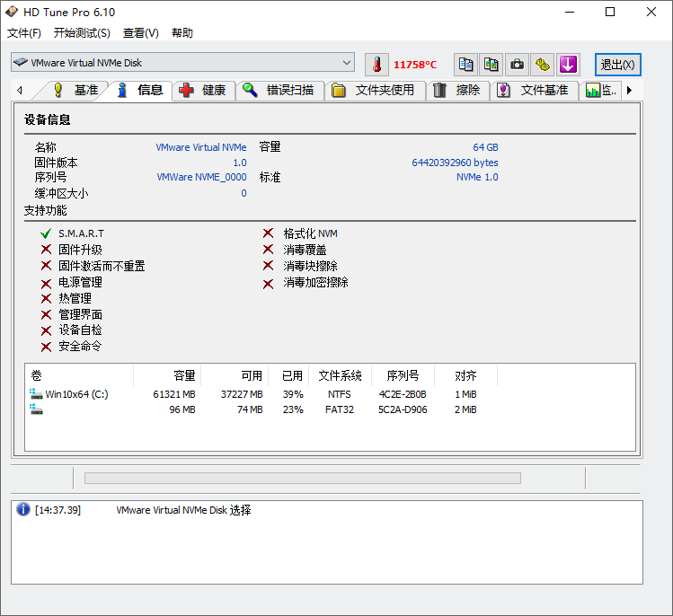673x616 pixels.
Task: Click the 文件系统 column header
Action: click(x=341, y=375)
